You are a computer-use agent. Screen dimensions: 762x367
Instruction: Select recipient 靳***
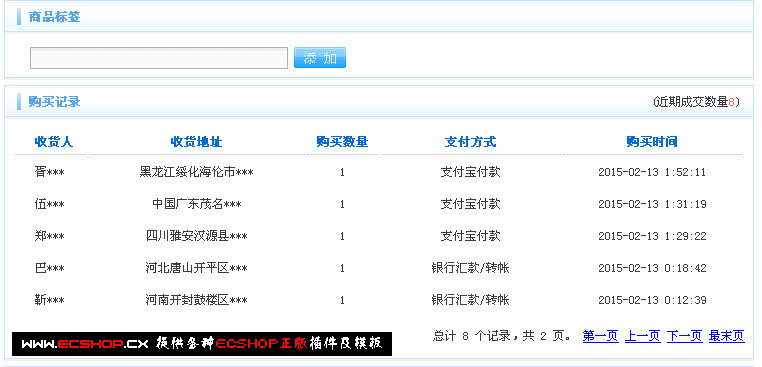click(x=50, y=300)
